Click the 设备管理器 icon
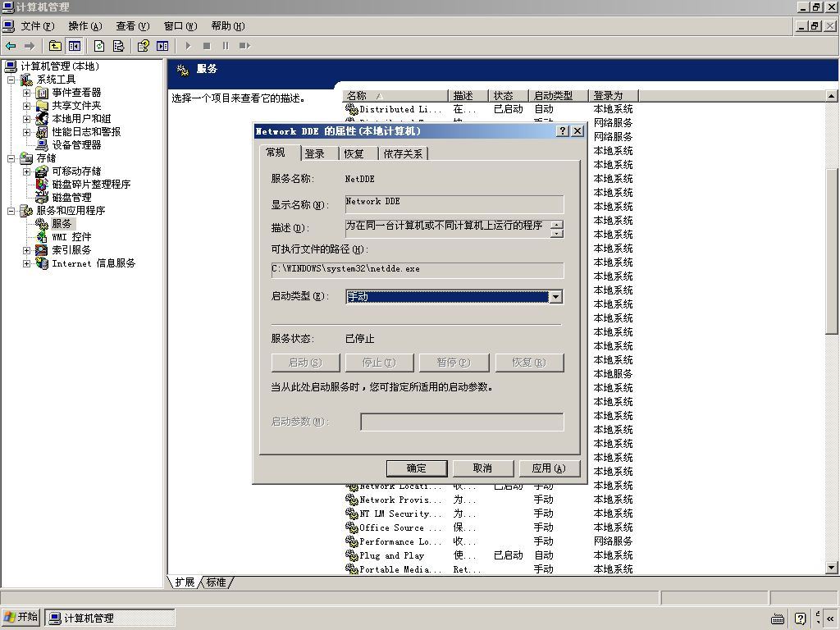This screenshot has width=840, height=630. 43,145
